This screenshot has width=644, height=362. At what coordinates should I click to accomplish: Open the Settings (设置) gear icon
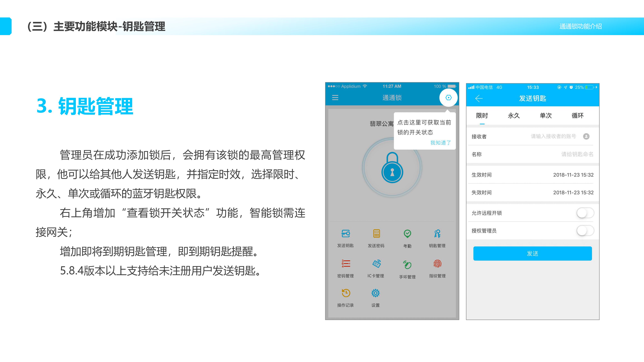point(375,293)
